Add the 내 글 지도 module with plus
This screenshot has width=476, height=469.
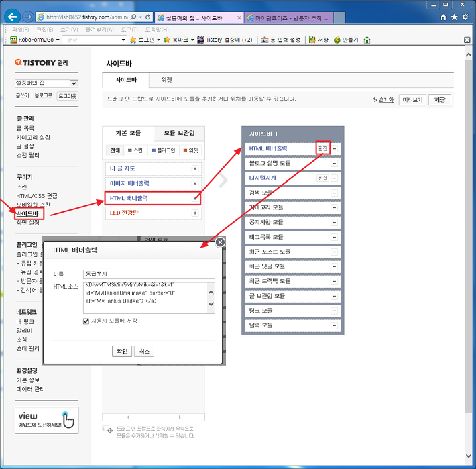(x=195, y=169)
